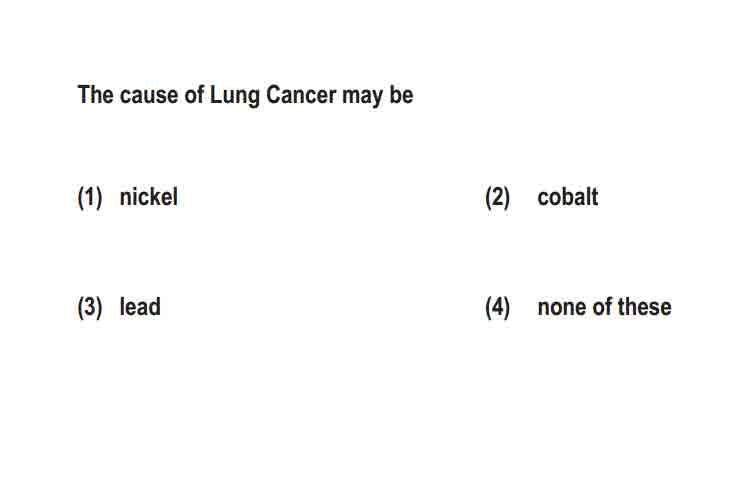Click the word 'Lung' in the question
This screenshot has width=750, height=500.
point(235,96)
